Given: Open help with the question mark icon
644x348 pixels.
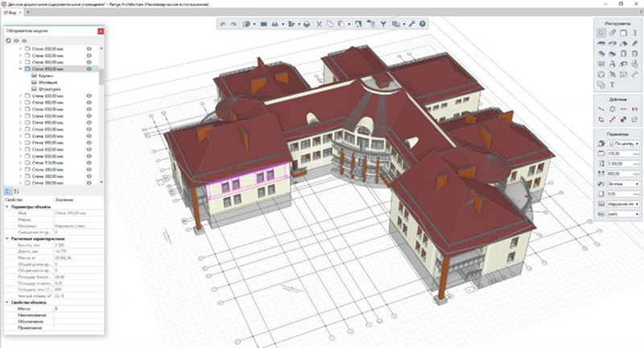Looking at the screenshot, I should [x=422, y=24].
